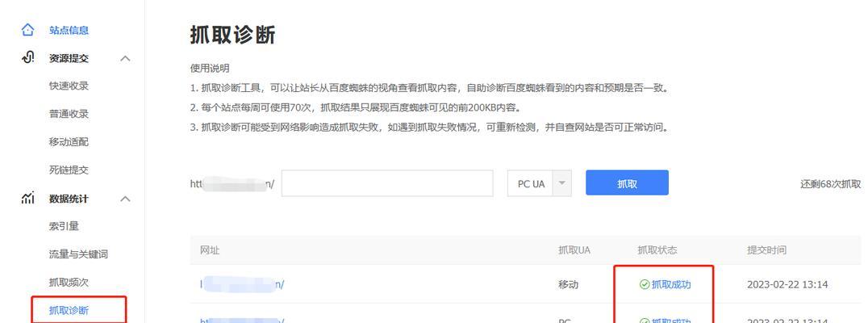Click 数据统计 section label
The width and height of the screenshot is (868, 323).
(x=69, y=199)
